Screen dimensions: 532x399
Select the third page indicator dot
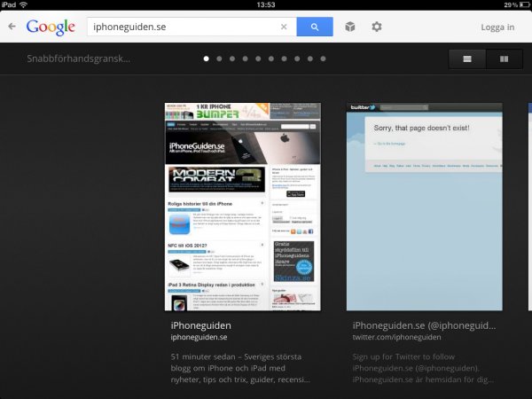[232, 59]
